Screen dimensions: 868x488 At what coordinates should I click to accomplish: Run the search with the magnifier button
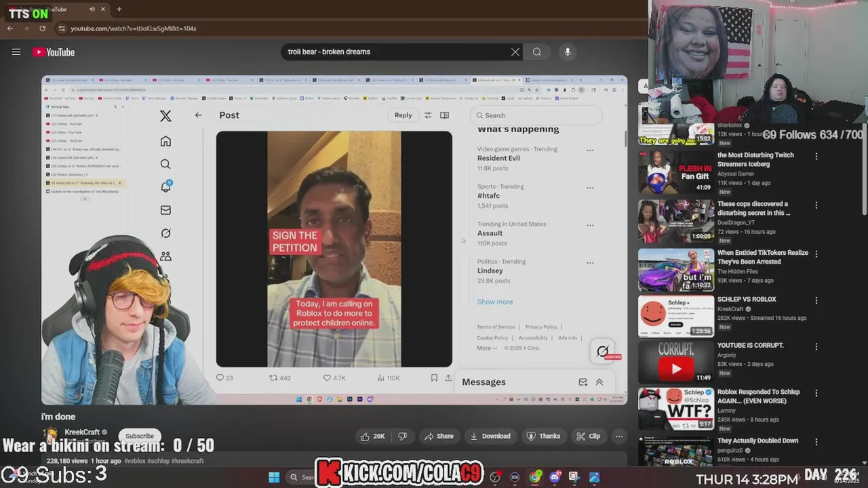click(x=537, y=52)
